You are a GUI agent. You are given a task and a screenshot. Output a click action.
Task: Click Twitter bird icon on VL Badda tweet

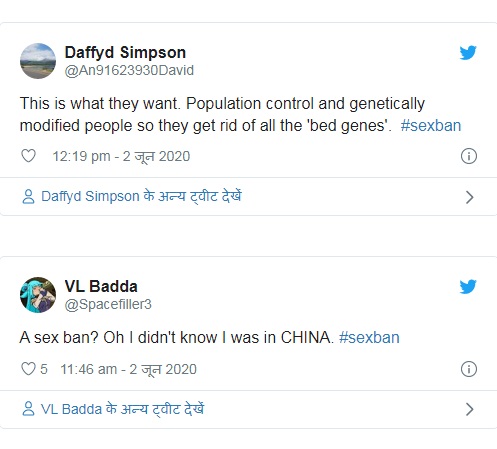pyautogui.click(x=468, y=287)
